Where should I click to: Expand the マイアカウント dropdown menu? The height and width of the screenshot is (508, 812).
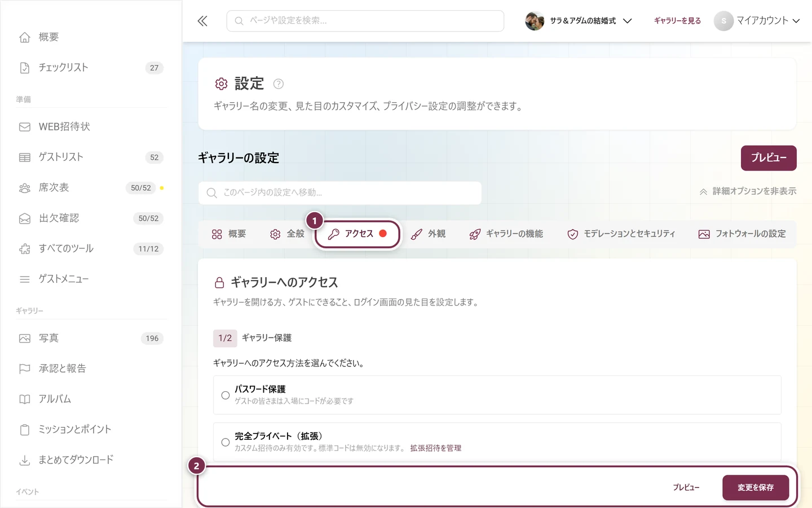click(757, 21)
